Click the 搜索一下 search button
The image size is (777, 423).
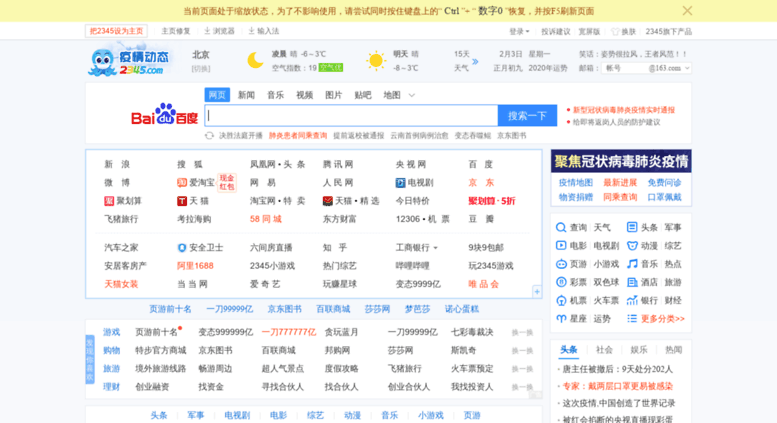point(527,115)
